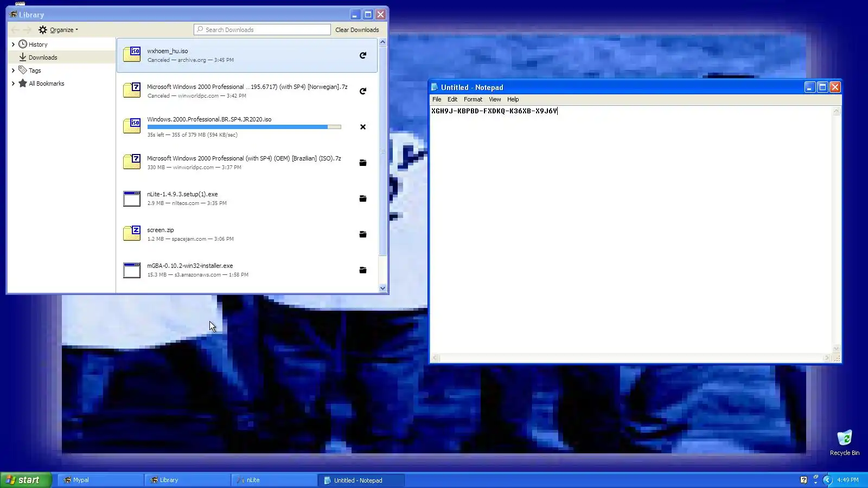This screenshot has width=868, height=488.
Task: Focus the Search Downloads field
Action: click(x=262, y=30)
